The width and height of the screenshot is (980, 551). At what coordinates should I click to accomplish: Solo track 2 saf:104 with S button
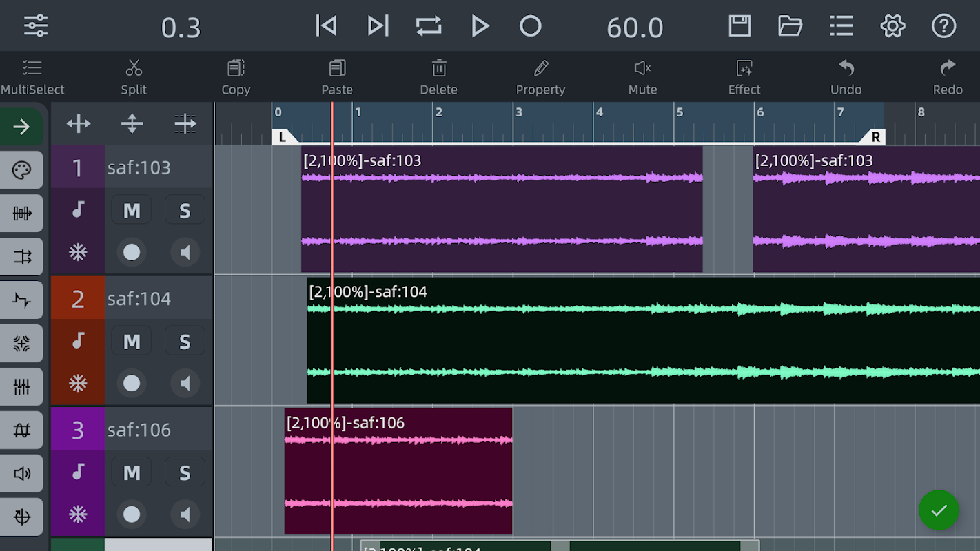pos(185,342)
